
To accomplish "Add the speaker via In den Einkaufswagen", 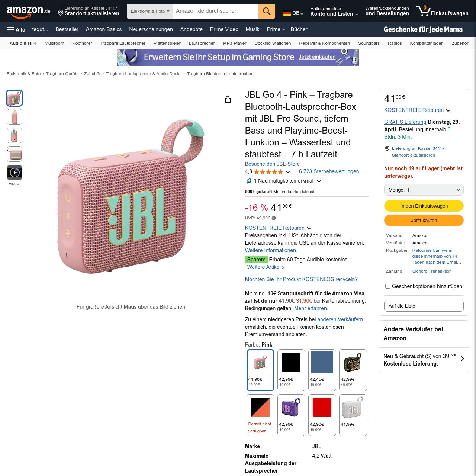I will coord(424,206).
